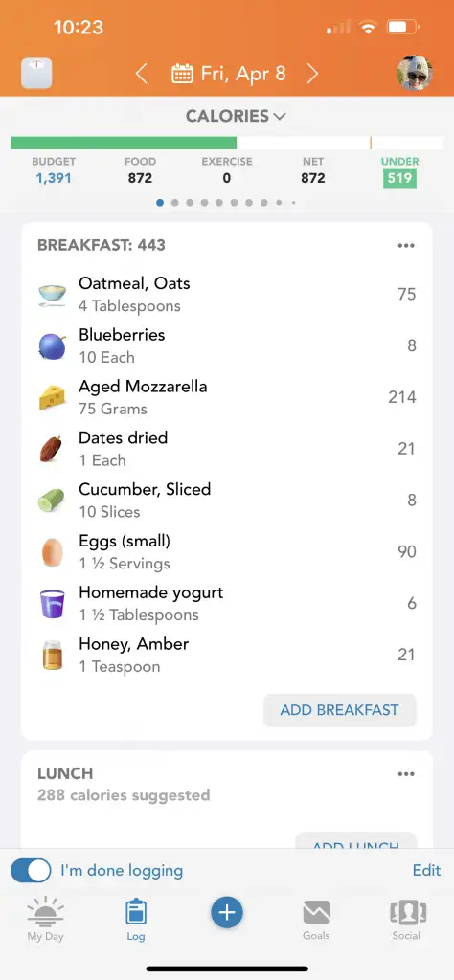The image size is (454, 980).
Task: Open the weight scale icon
Action: [36, 74]
